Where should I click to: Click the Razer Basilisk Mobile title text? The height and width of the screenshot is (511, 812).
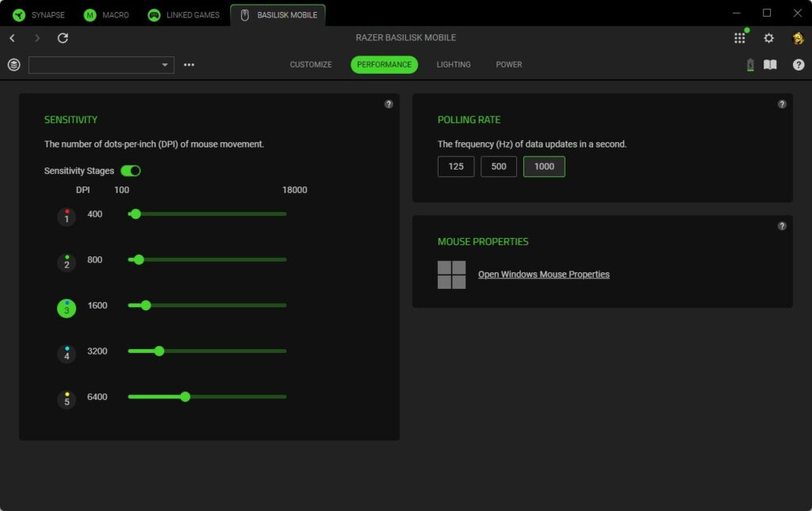point(406,38)
